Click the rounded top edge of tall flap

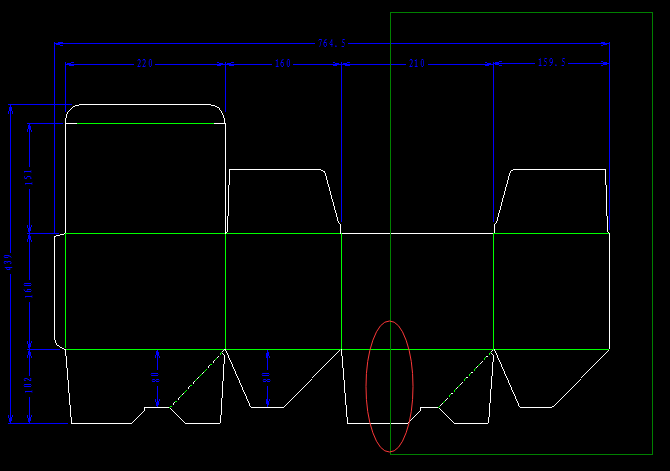145,104
